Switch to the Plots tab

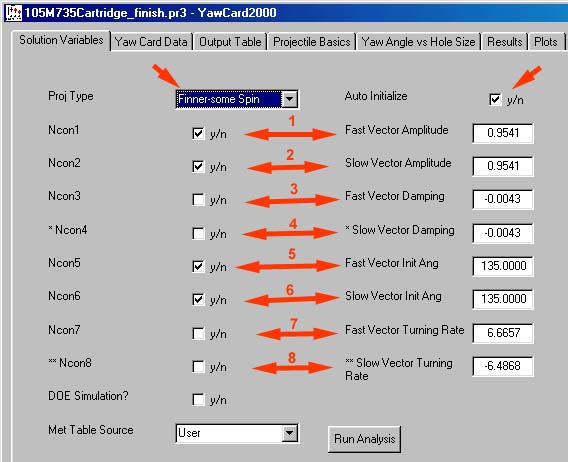coord(546,42)
